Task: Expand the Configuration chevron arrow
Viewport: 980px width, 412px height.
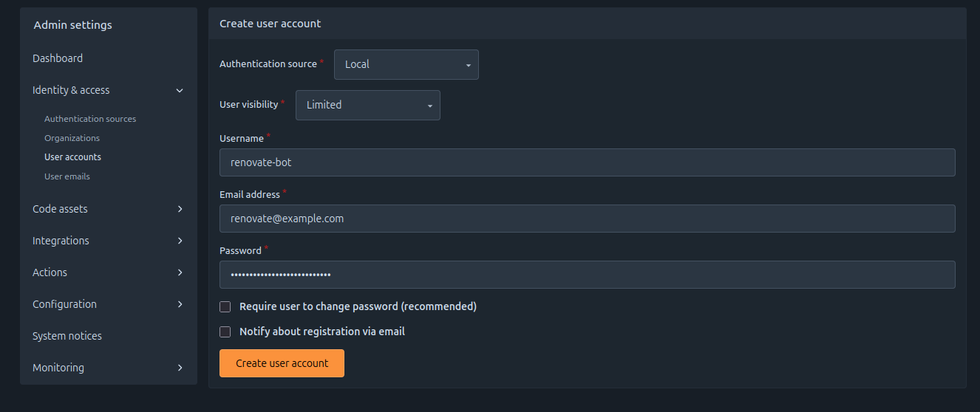Action: [180, 304]
